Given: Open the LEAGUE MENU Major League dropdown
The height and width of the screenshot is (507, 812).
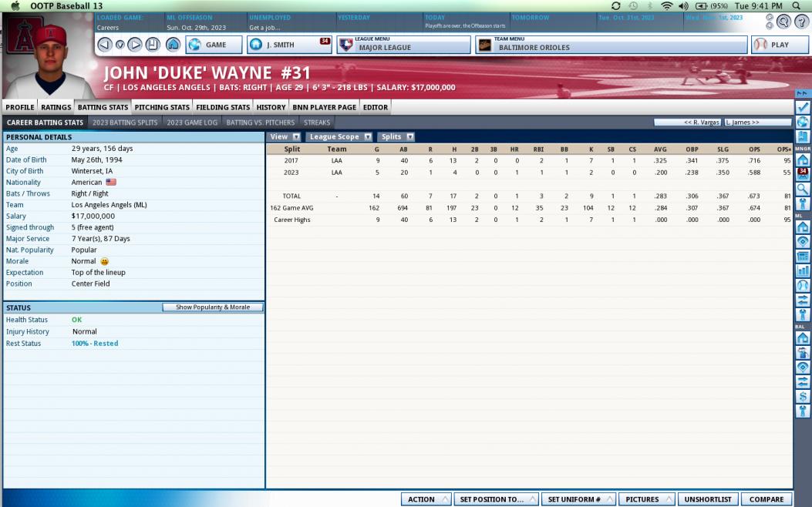Looking at the screenshot, I should (x=403, y=45).
